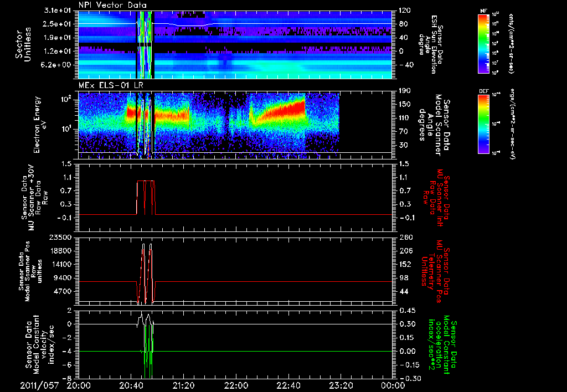Click the Sector Unitless axis label
Viewport: 567px width, 392px height.
(x=23, y=45)
